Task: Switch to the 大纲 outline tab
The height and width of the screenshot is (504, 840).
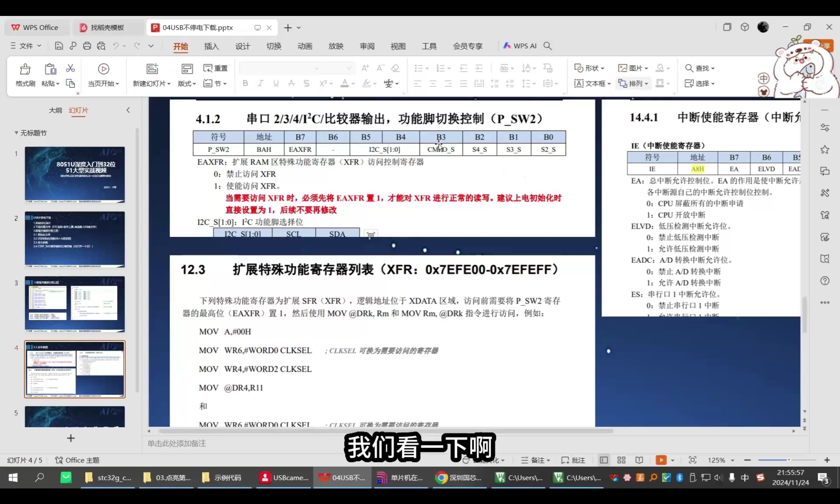Action: (55, 110)
